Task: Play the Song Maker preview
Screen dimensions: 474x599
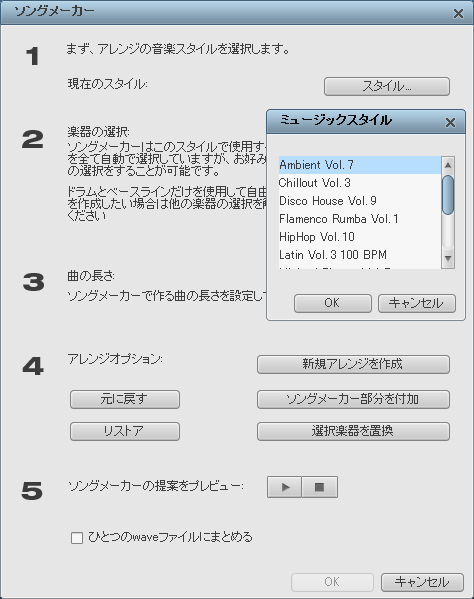Action: click(x=285, y=487)
